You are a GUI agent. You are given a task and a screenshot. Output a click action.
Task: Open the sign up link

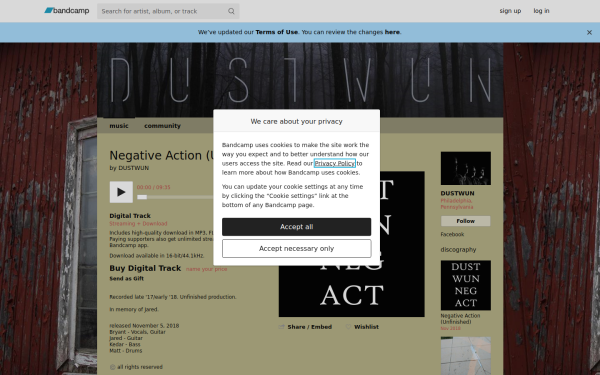coord(510,11)
